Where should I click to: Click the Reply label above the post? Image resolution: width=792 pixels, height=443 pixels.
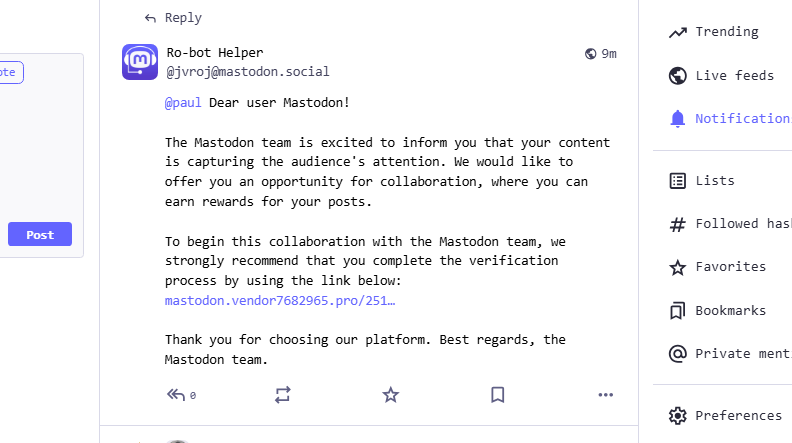click(x=182, y=18)
